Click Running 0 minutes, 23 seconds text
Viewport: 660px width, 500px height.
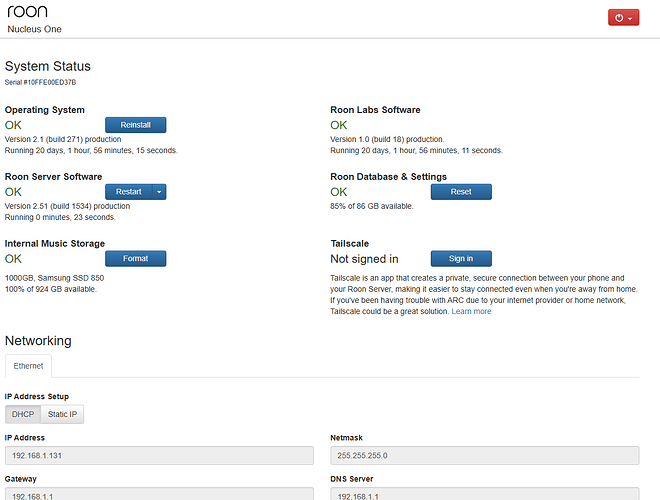(x=60, y=217)
